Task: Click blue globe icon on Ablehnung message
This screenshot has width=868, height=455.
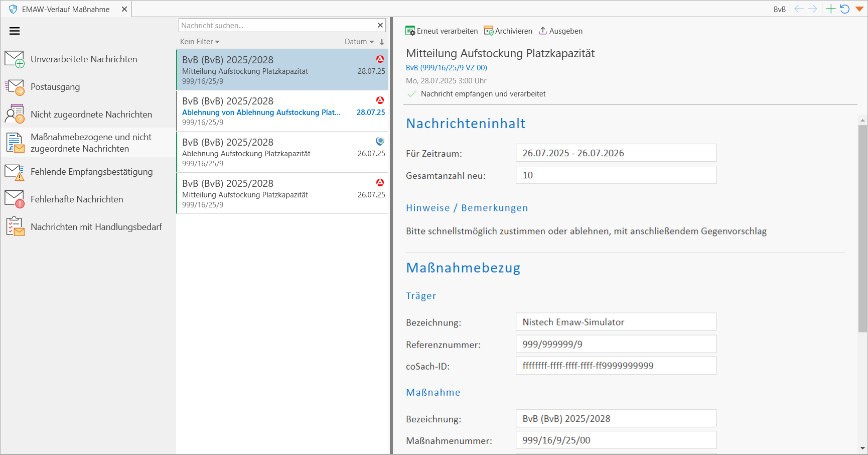Action: click(x=380, y=142)
